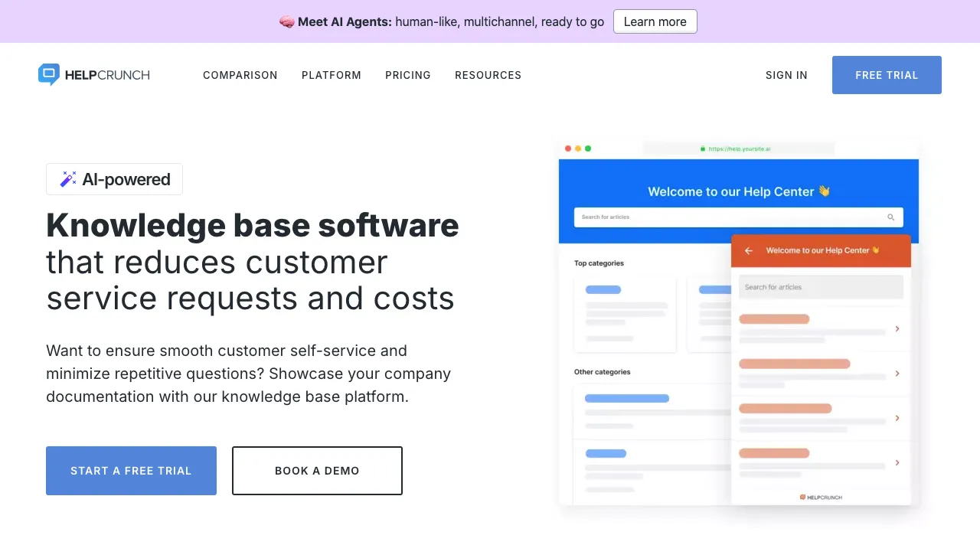Click the AI-powered badge

click(114, 179)
